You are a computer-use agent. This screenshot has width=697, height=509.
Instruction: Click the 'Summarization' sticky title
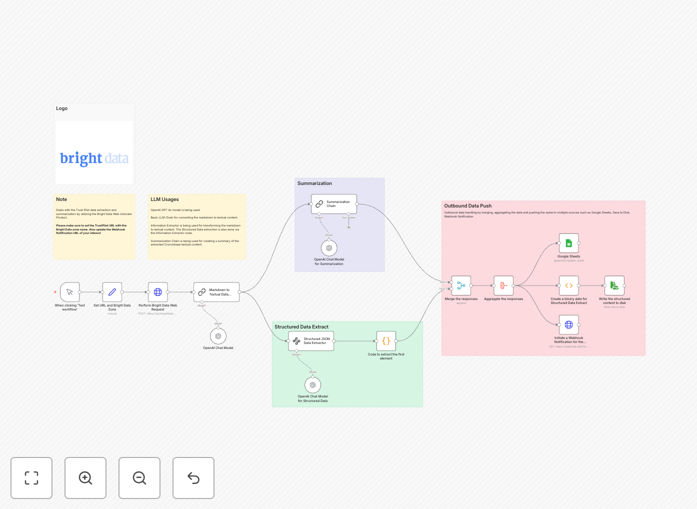(315, 183)
